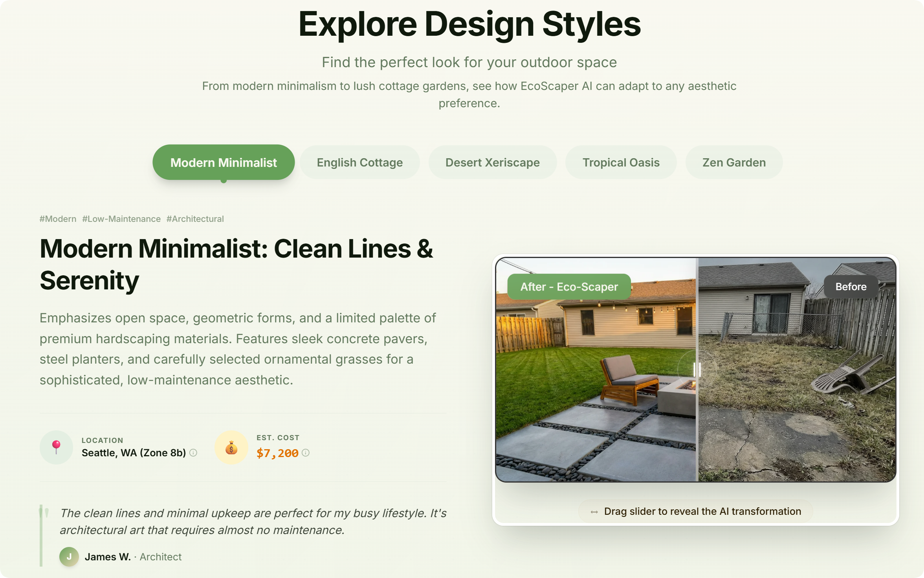This screenshot has height=578, width=924.
Task: Click the location pin icon
Action: [56, 447]
